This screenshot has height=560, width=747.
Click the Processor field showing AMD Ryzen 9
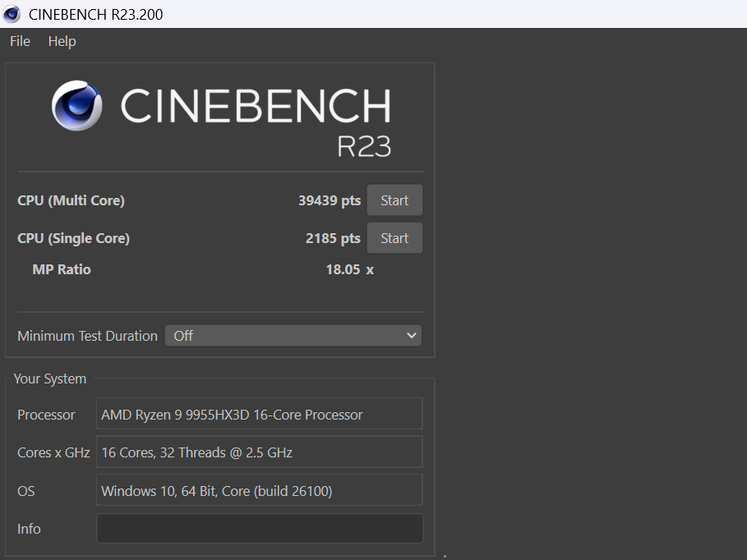coord(260,414)
